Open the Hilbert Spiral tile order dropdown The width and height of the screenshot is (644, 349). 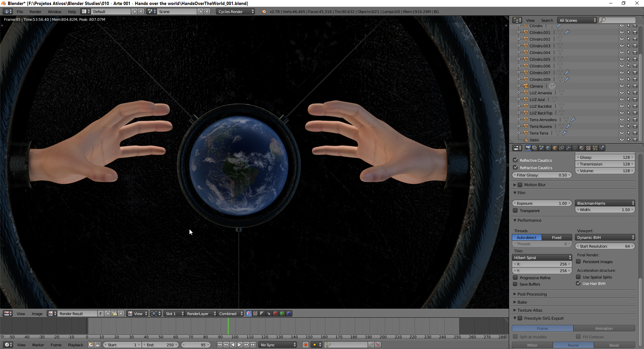coord(542,257)
